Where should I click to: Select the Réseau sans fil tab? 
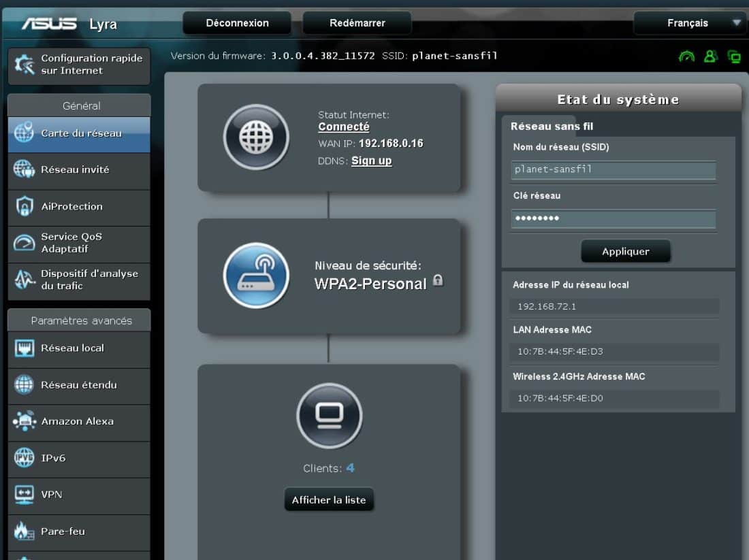point(552,126)
